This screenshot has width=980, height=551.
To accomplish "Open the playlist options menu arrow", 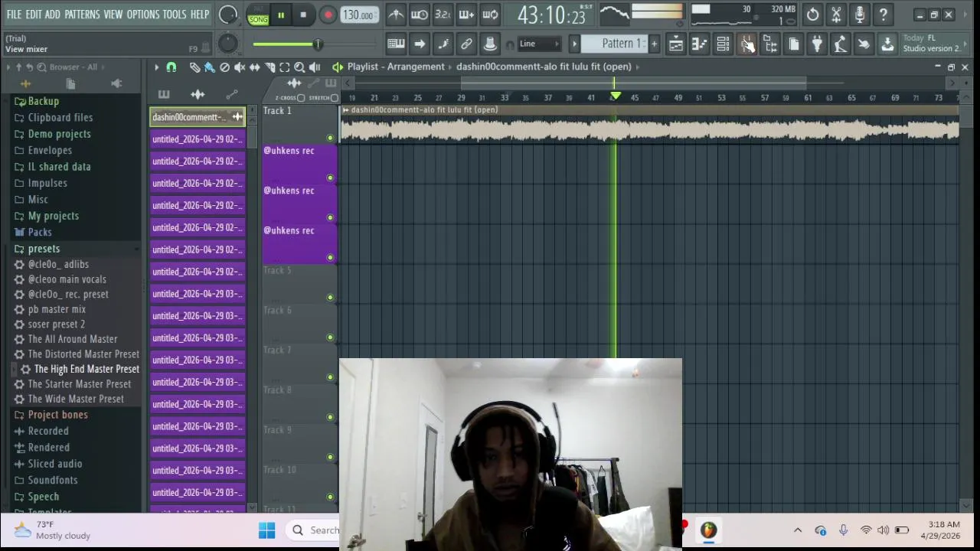I will coord(156,67).
